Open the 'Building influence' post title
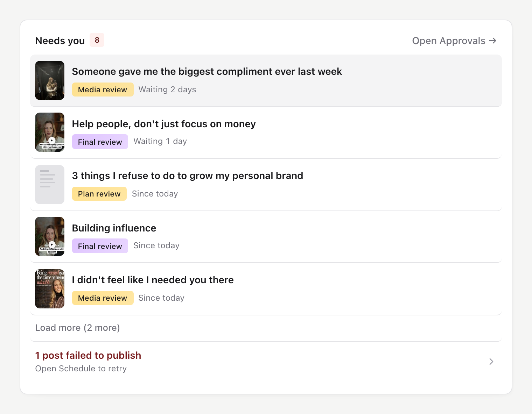532x414 pixels. click(x=114, y=228)
